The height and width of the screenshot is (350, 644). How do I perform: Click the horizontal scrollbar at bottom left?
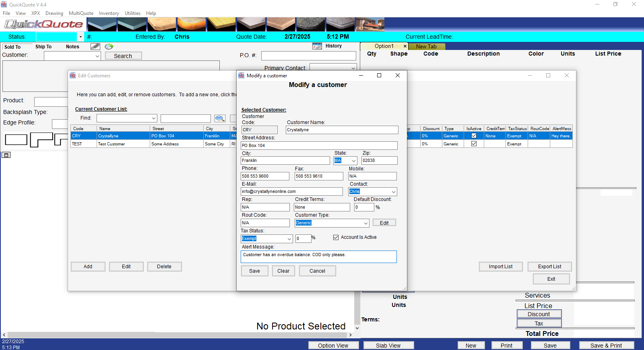click(177, 335)
